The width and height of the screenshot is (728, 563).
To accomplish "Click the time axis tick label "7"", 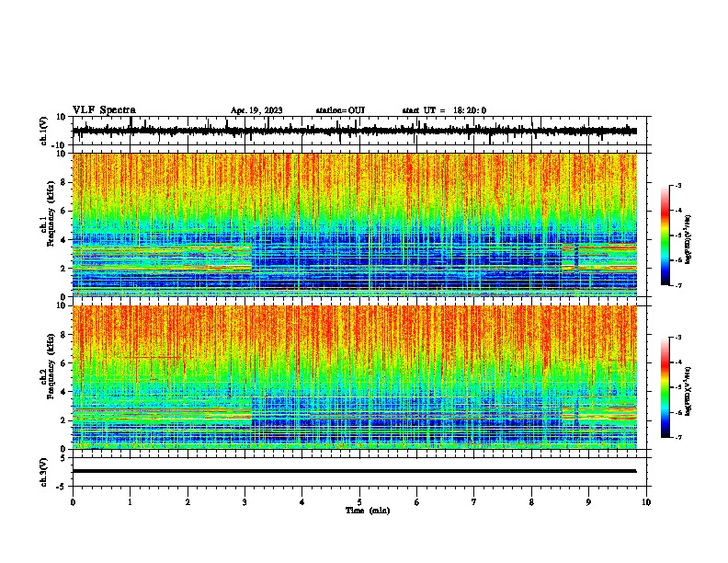I will coord(474,502).
